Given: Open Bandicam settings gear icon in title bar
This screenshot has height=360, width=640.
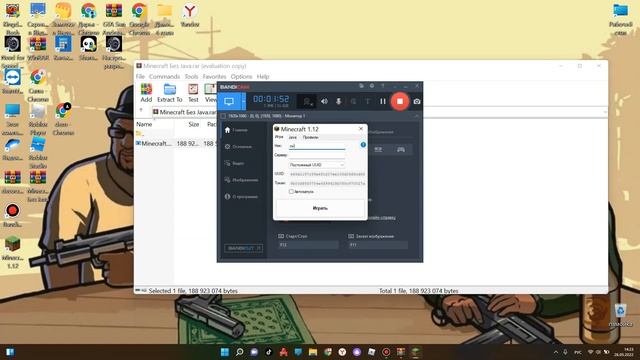Looking at the screenshot, I should pos(372,86).
